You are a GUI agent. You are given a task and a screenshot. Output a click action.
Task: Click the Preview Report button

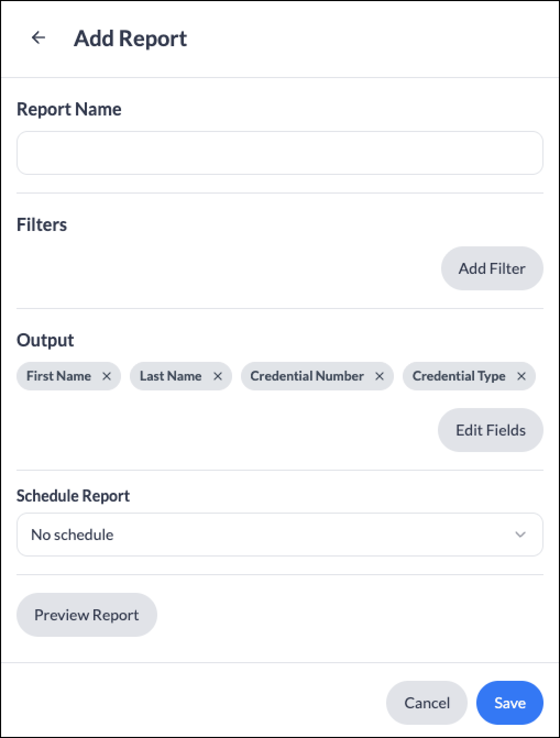(x=87, y=615)
